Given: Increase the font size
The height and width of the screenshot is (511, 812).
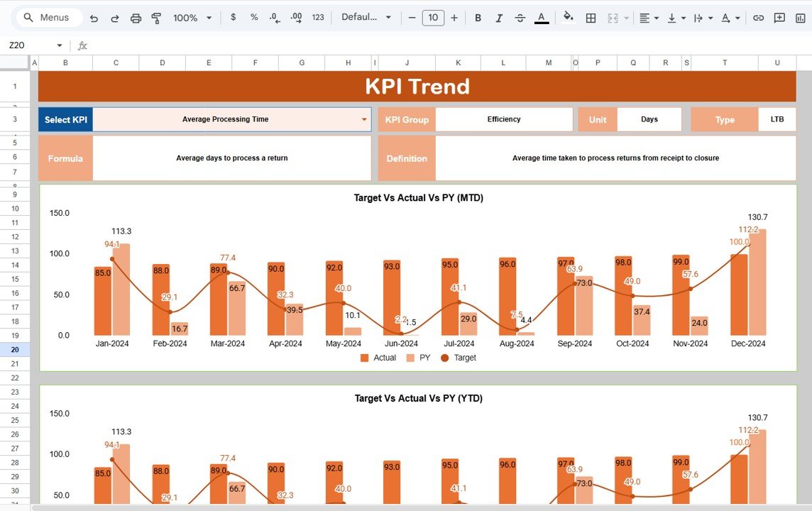Looking at the screenshot, I should [454, 18].
